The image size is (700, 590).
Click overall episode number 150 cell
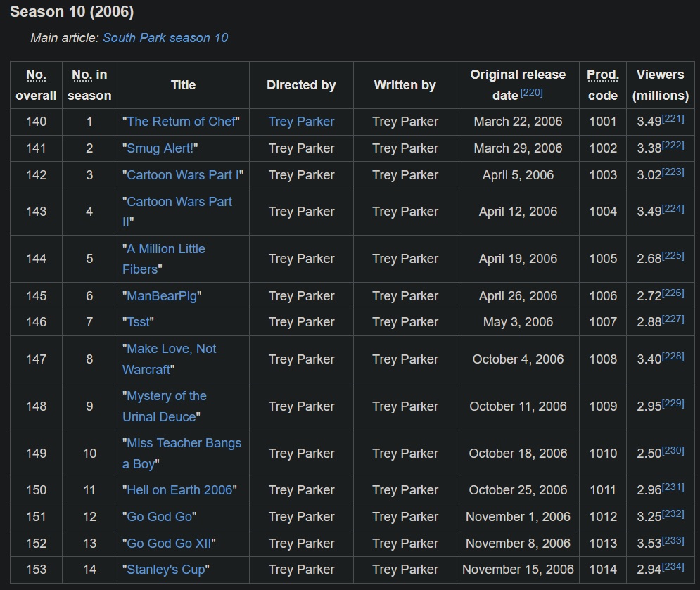[x=36, y=490]
